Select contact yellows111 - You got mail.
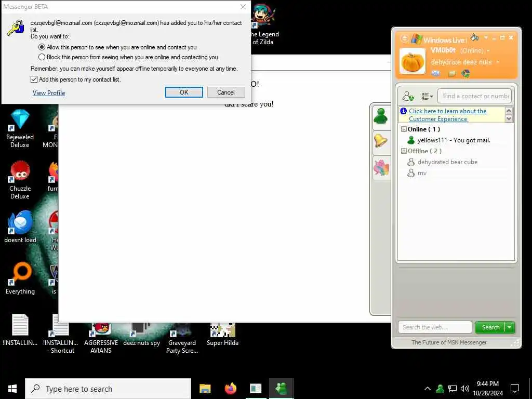 point(454,140)
